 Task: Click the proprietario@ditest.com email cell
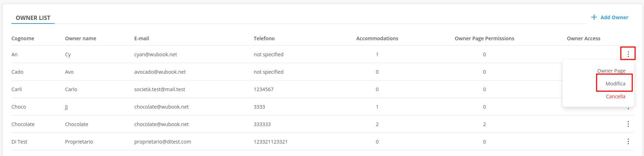coord(163,142)
